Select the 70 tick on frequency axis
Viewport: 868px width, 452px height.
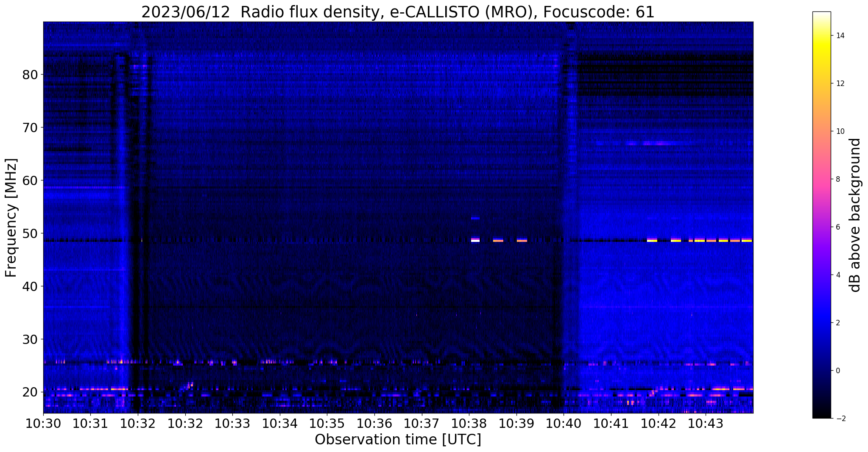tap(30, 128)
